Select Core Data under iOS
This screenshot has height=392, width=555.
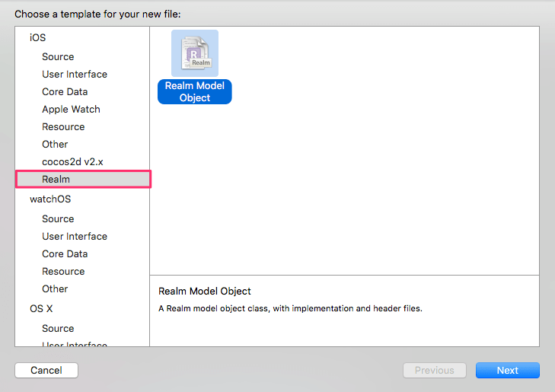tap(65, 91)
